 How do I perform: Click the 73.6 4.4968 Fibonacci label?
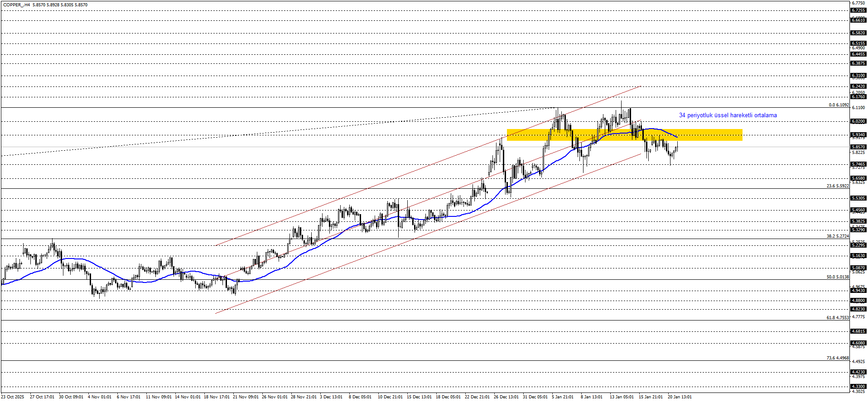[838, 358]
